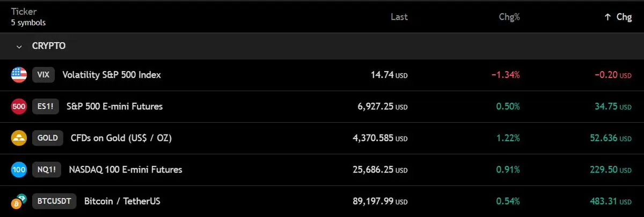
Task: Click the GOLD ticker badge
Action: pyautogui.click(x=47, y=138)
